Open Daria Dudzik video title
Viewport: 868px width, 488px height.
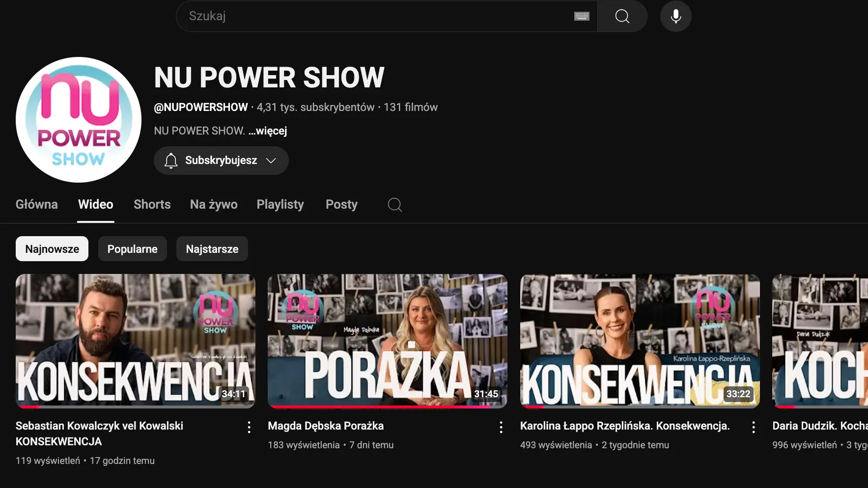point(820,426)
